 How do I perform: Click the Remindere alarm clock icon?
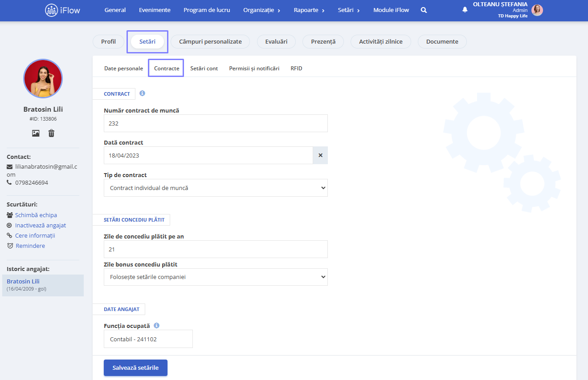coord(10,246)
